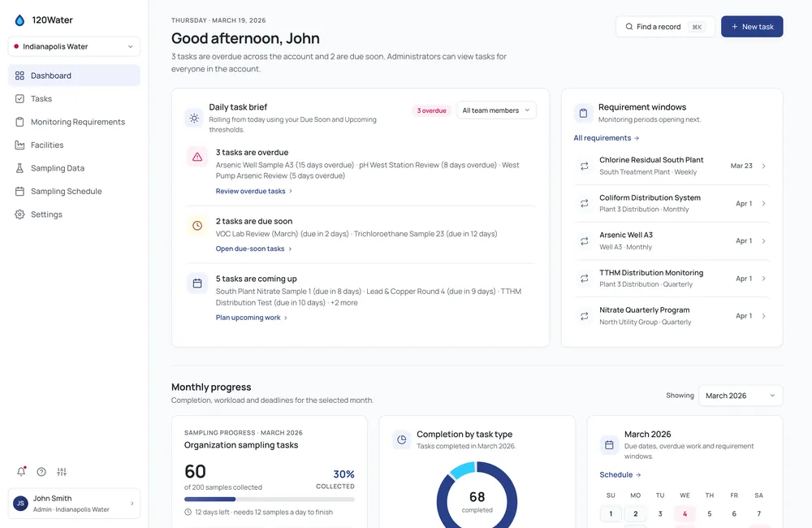Open chevron for Nitrate Quarterly Program
Image resolution: width=812 pixels, height=528 pixels.
763,316
